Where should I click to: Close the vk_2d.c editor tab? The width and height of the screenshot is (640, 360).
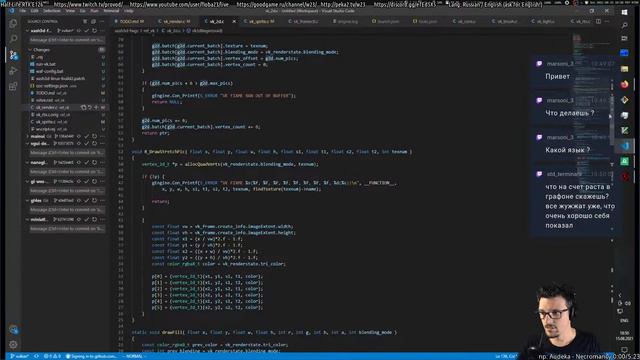point(234,21)
